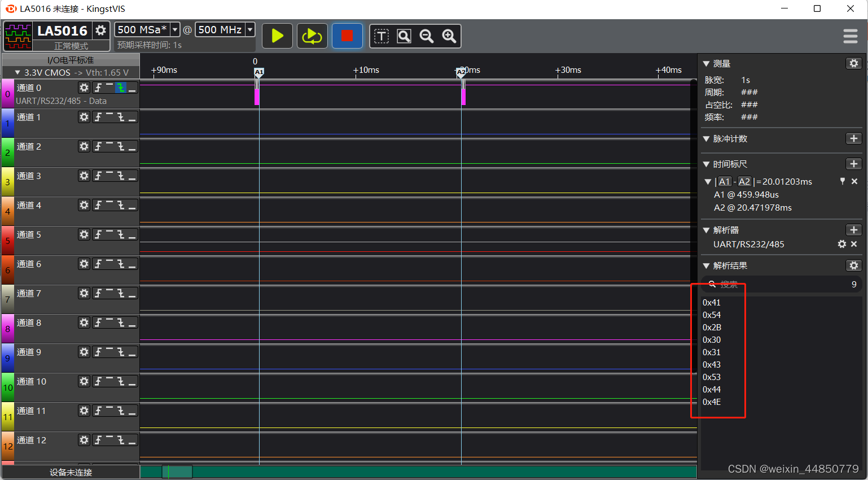Toggle falling edge trigger on channel 8
The image size is (868, 480).
click(121, 322)
